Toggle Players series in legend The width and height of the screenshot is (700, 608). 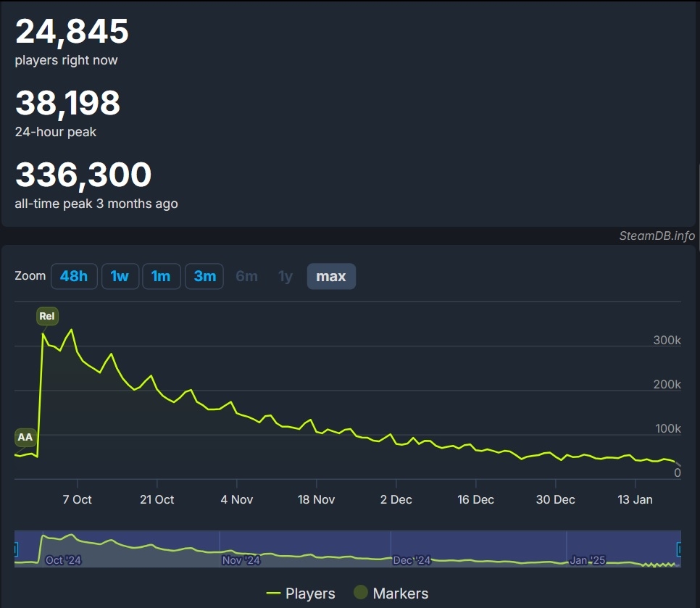point(301,594)
